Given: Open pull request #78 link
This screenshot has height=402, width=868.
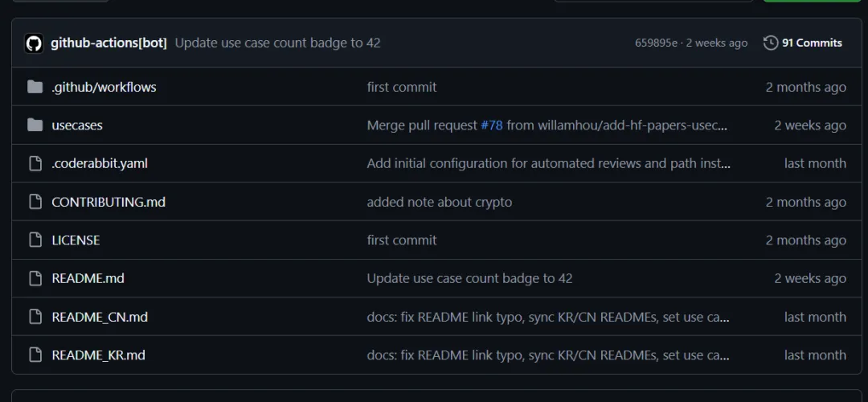Looking at the screenshot, I should [x=491, y=125].
